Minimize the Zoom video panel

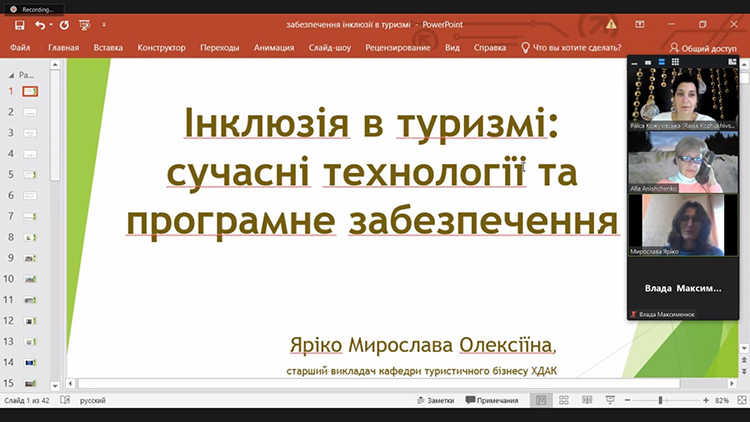pos(634,62)
